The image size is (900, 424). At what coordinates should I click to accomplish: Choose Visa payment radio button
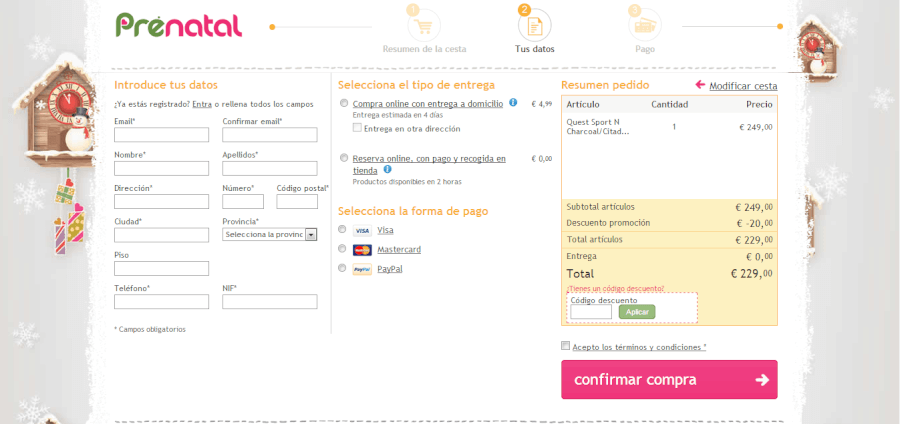point(342,229)
